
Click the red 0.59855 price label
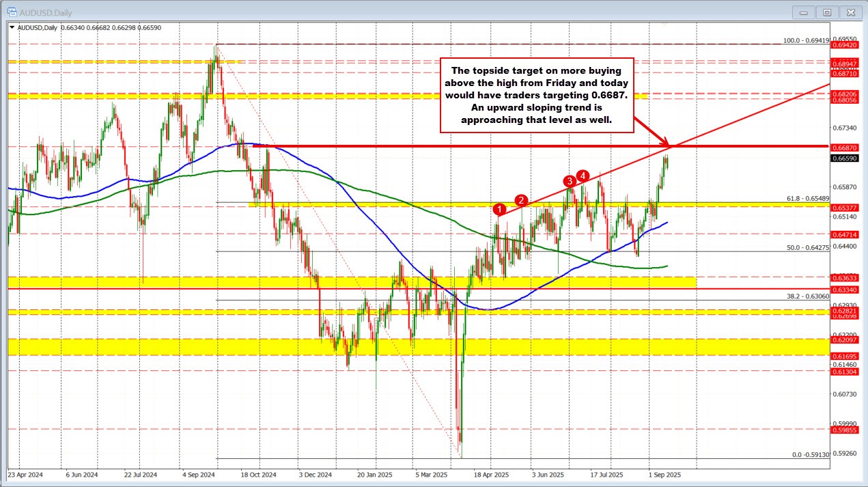coord(844,430)
